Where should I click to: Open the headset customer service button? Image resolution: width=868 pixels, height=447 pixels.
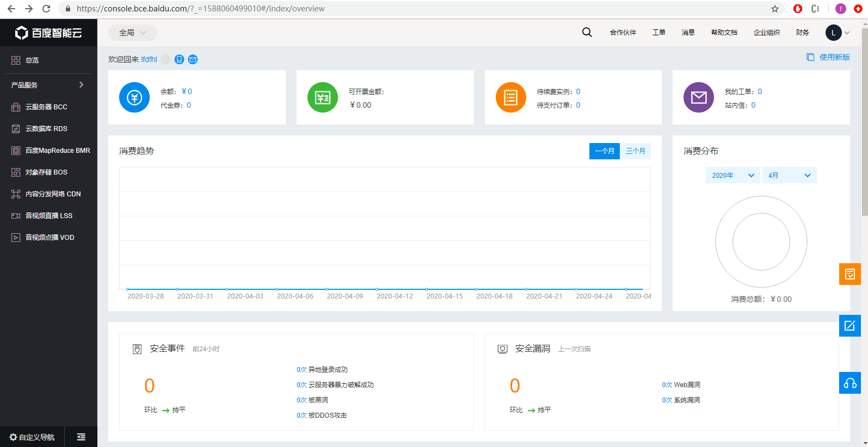pos(849,383)
